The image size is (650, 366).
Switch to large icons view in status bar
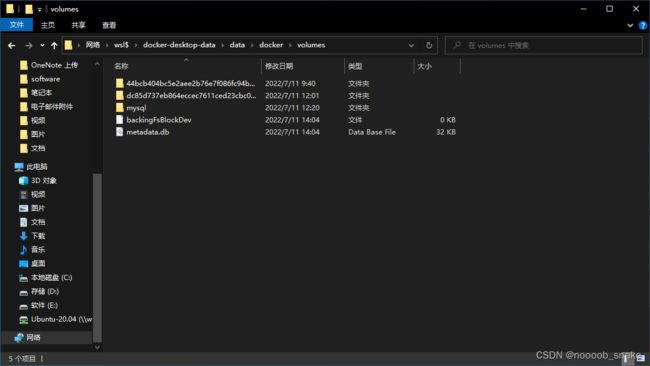pos(641,358)
